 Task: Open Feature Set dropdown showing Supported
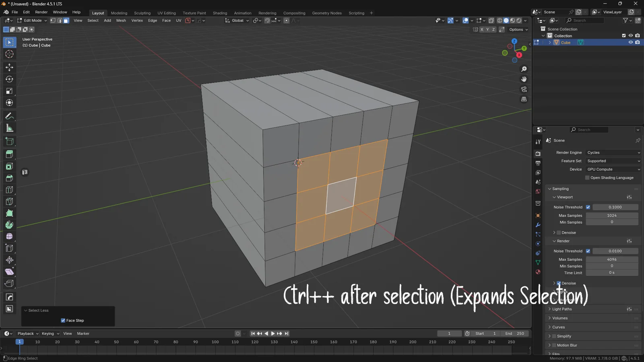[x=613, y=161]
